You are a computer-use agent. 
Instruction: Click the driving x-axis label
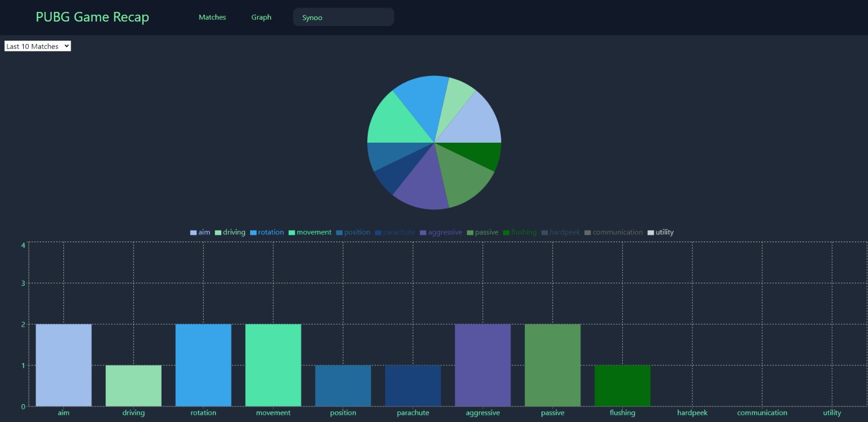coord(133,413)
